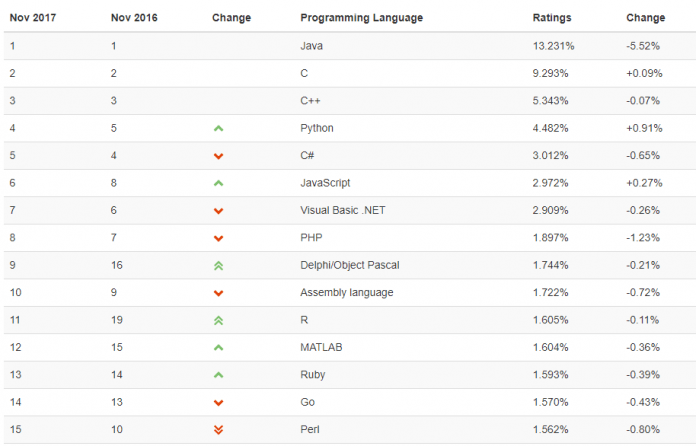Click the Programming Language column header
The image size is (696, 446).
pos(361,18)
